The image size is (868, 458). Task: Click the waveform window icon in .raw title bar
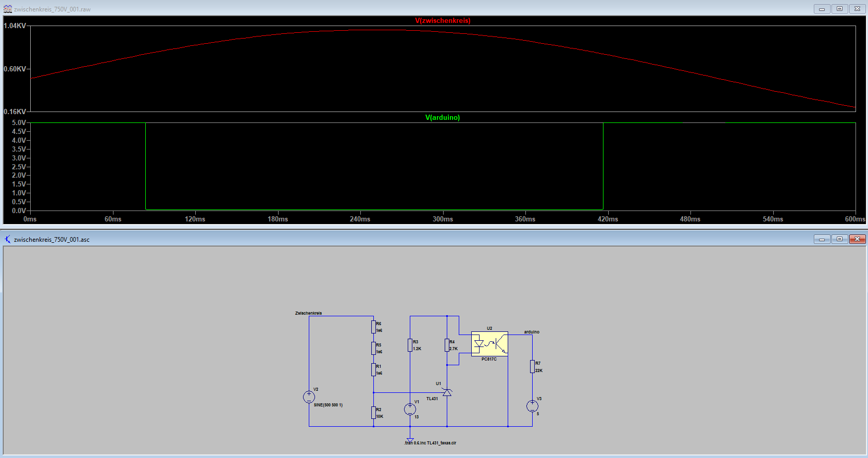[x=8, y=9]
